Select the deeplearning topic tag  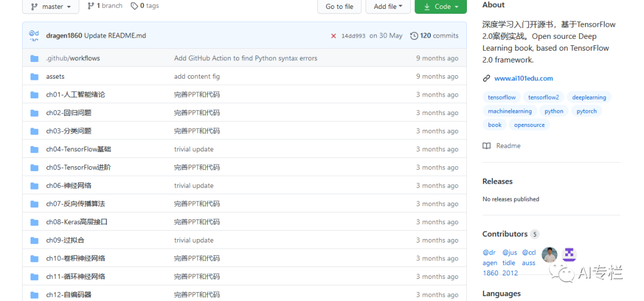click(x=589, y=97)
